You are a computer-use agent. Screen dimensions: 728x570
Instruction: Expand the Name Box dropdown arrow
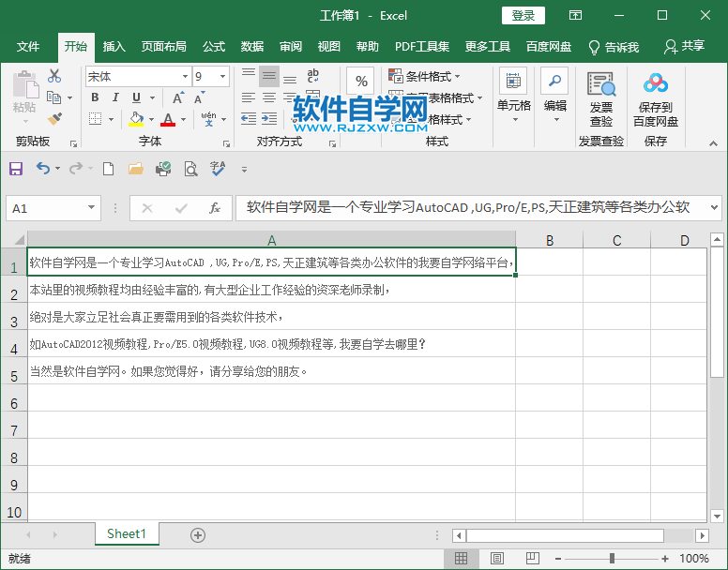point(91,208)
